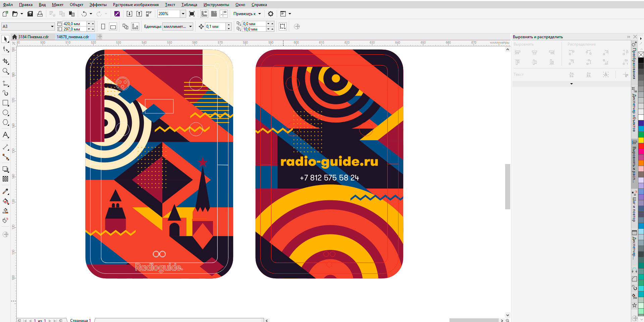This screenshot has height=322, width=644.
Task: Select the Ellipse tool
Action: (5, 113)
